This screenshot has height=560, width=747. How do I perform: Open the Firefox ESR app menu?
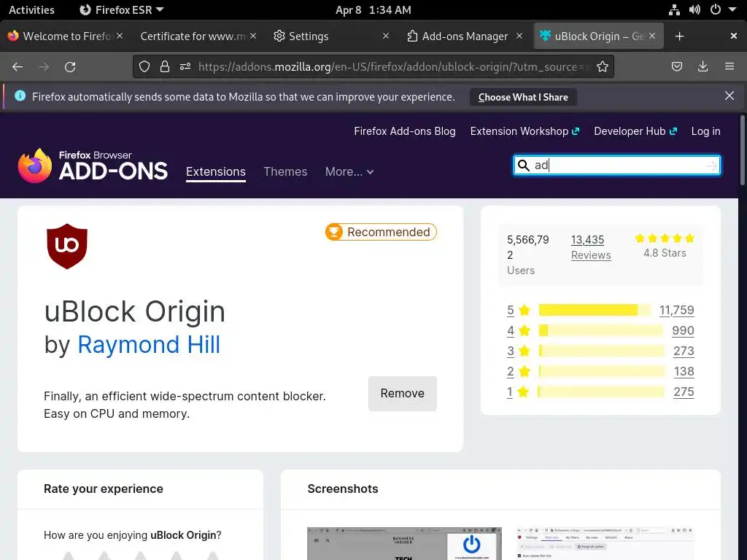(x=121, y=10)
